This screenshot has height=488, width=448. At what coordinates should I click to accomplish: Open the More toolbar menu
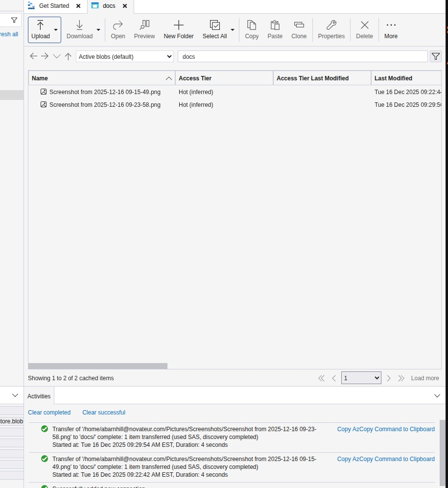click(x=391, y=29)
